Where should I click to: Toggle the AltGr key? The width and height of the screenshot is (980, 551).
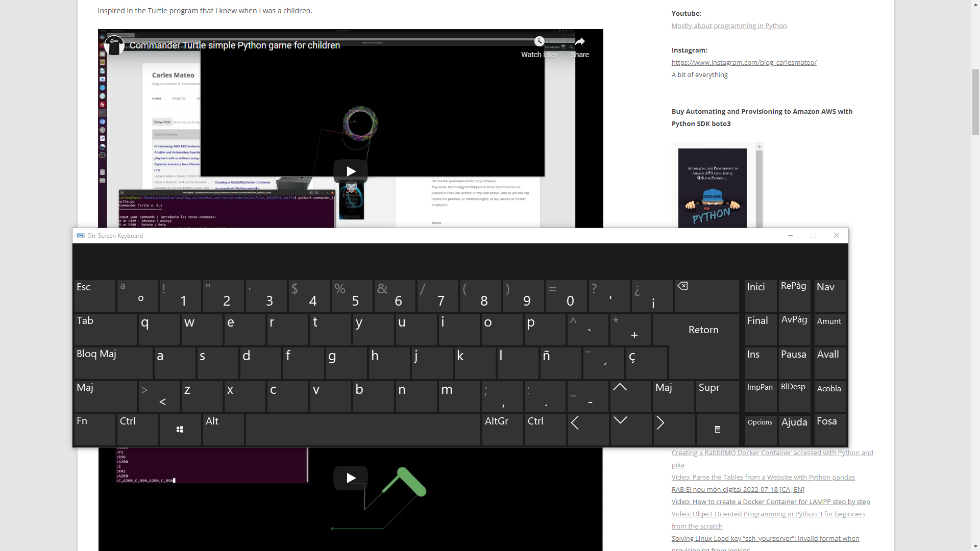pyautogui.click(x=502, y=430)
